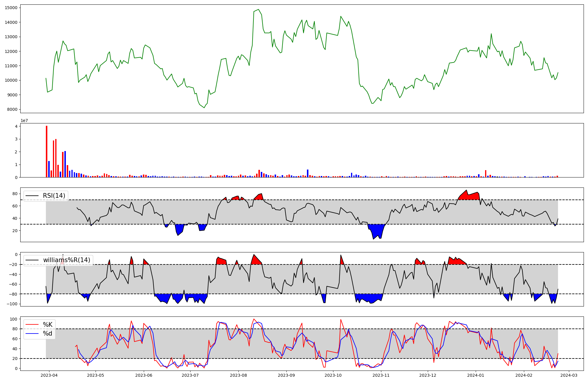Click the 8000 price axis tick label
588x382 pixels.
12,110
